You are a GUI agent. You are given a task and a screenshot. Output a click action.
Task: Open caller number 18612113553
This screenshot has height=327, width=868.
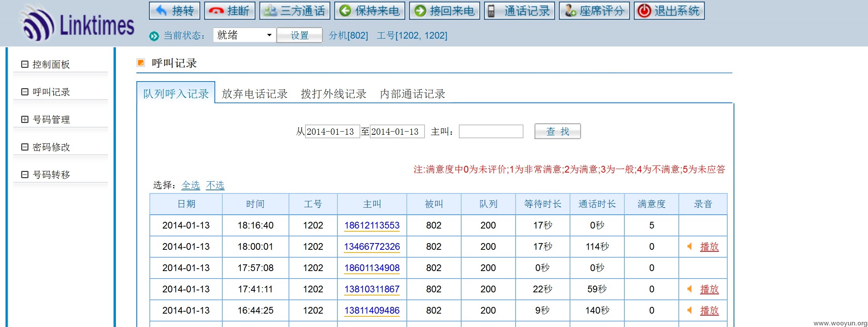coord(372,225)
